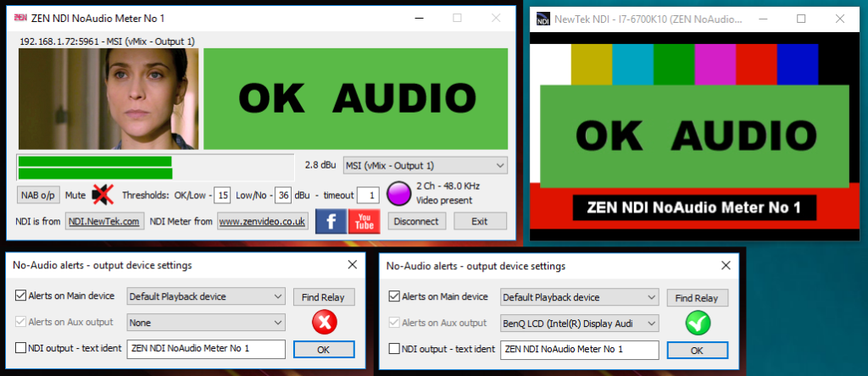Click the green OK AUDIO panel in meter window

click(x=356, y=99)
